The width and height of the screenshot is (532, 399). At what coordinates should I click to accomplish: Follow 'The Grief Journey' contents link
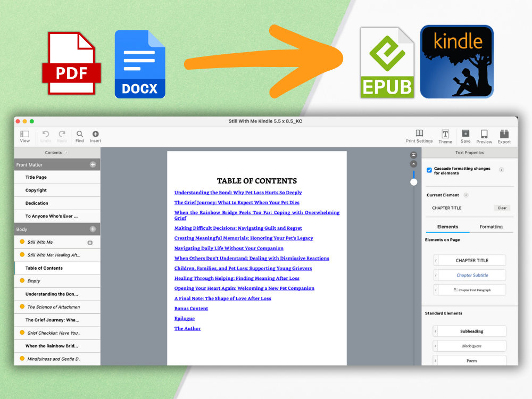point(237,203)
